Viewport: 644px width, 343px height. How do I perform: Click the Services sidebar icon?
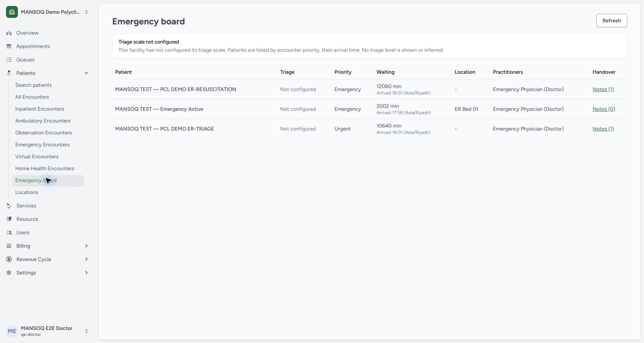click(9, 206)
